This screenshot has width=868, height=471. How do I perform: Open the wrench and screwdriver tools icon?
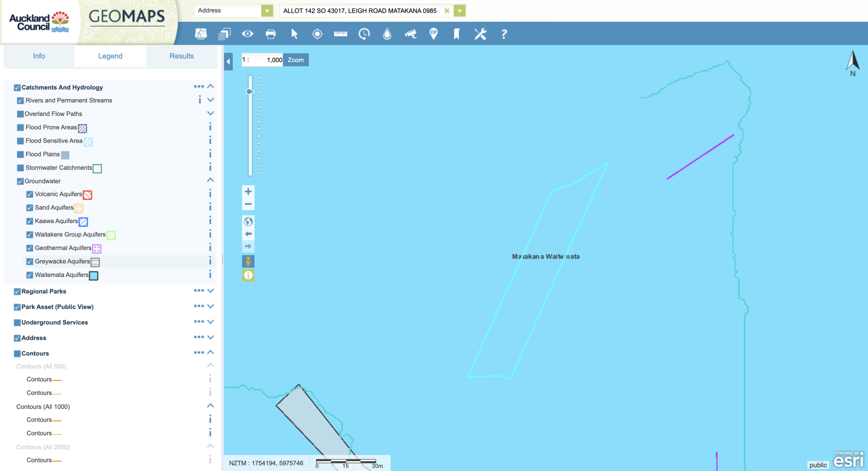coord(480,34)
